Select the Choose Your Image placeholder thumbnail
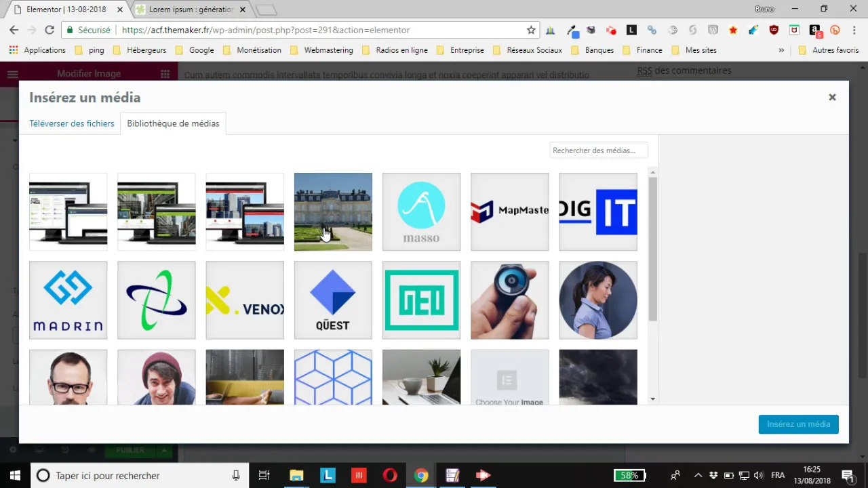 tap(509, 377)
